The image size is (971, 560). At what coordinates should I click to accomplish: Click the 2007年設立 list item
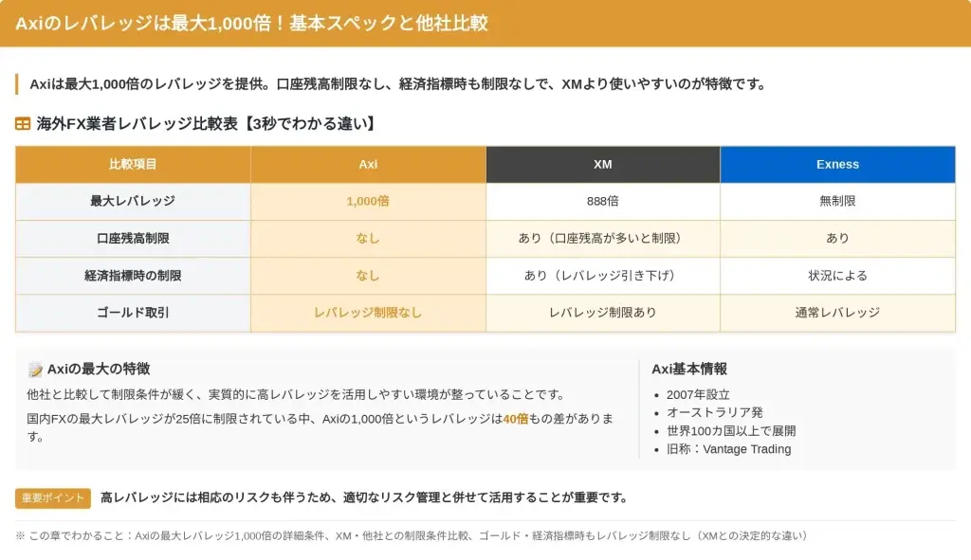[698, 394]
